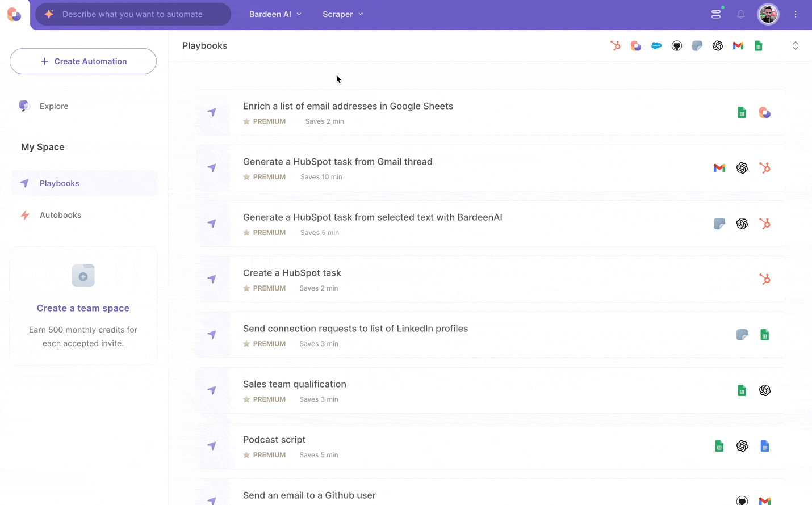Image resolution: width=812 pixels, height=505 pixels.
Task: Click playbook arrow icon beside Podcast script
Action: click(x=212, y=446)
